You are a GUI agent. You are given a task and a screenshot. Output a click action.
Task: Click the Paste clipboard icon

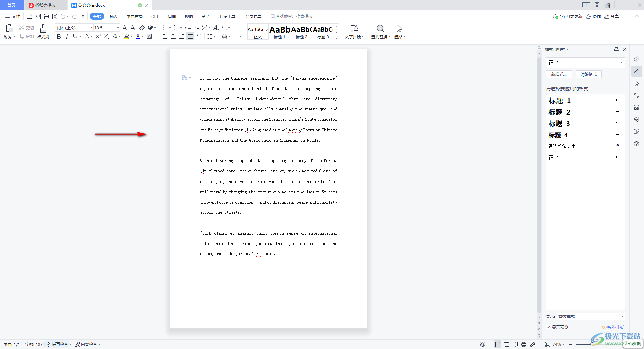pyautogui.click(x=9, y=29)
